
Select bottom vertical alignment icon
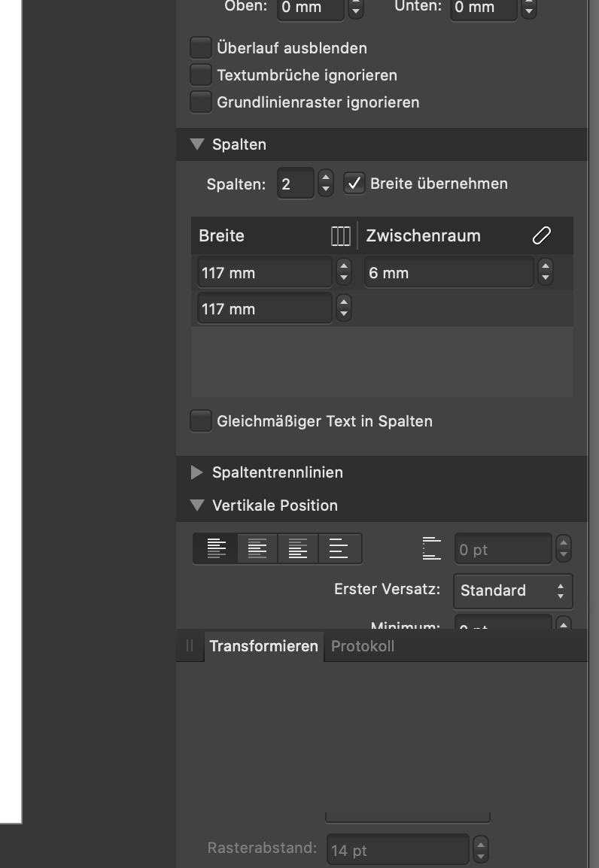298,548
